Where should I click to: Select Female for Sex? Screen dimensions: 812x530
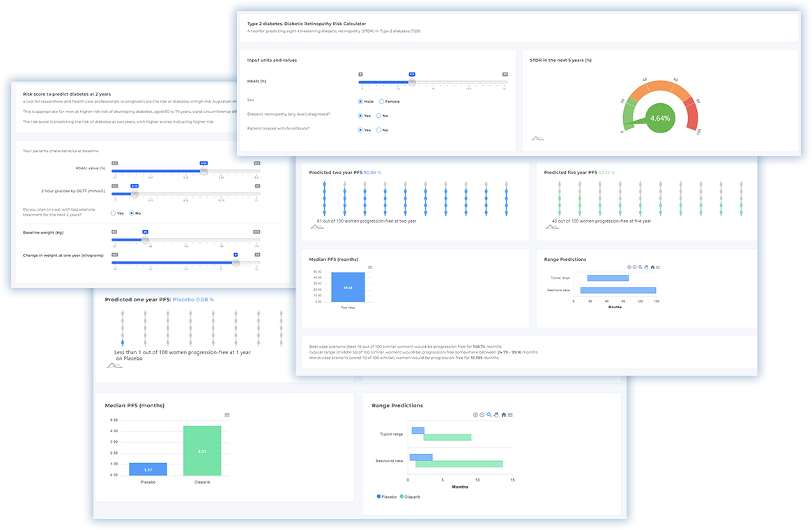tap(379, 102)
